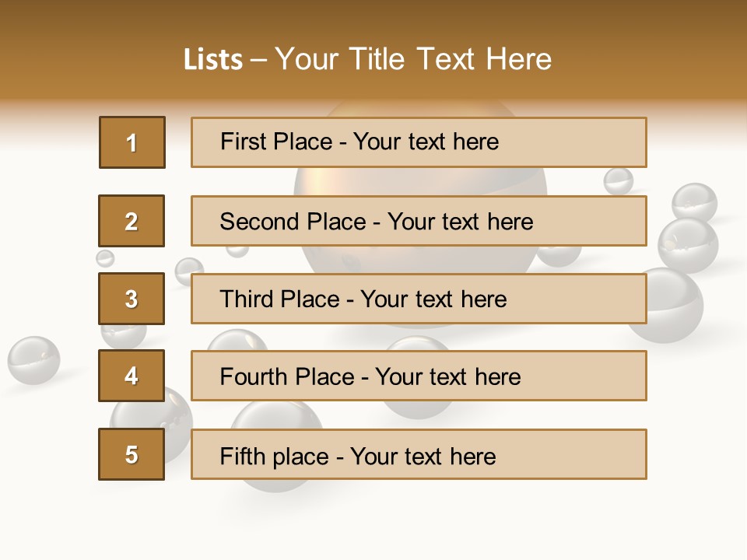Click the number 3 box
This screenshot has height=560, width=747.
tap(132, 299)
